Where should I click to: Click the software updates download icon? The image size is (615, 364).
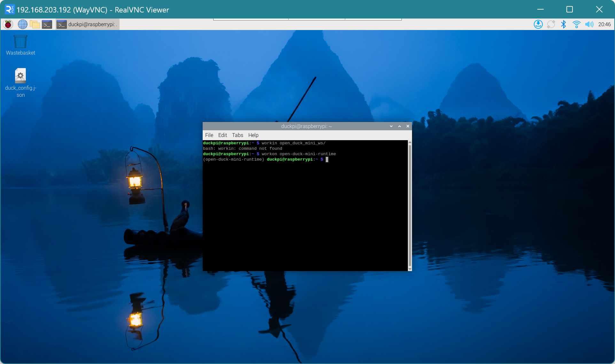point(538,24)
